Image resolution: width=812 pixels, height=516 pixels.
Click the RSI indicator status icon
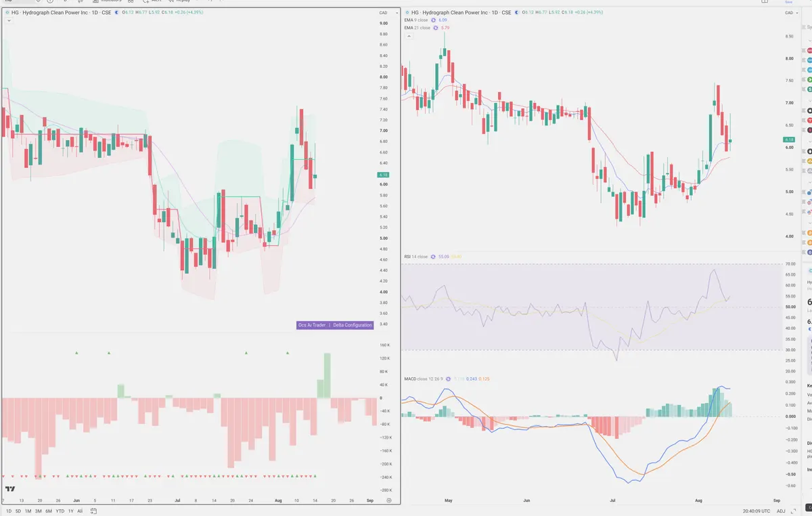coord(433,257)
